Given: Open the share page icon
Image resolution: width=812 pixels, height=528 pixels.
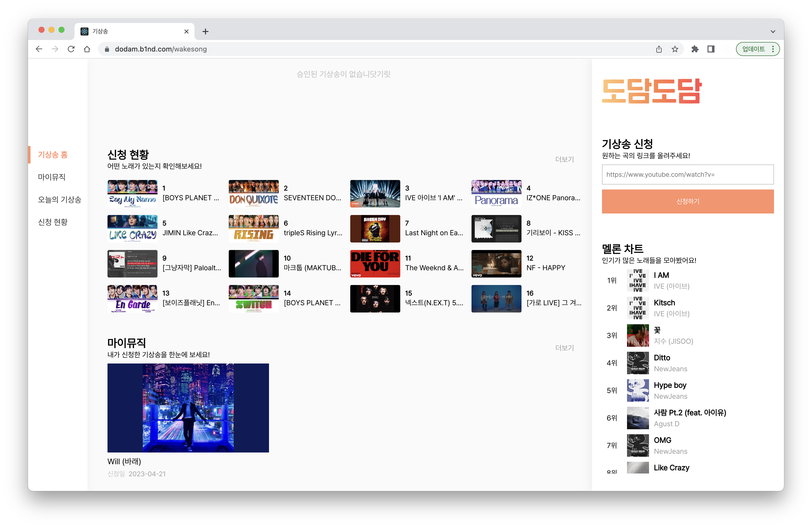Looking at the screenshot, I should 659,49.
